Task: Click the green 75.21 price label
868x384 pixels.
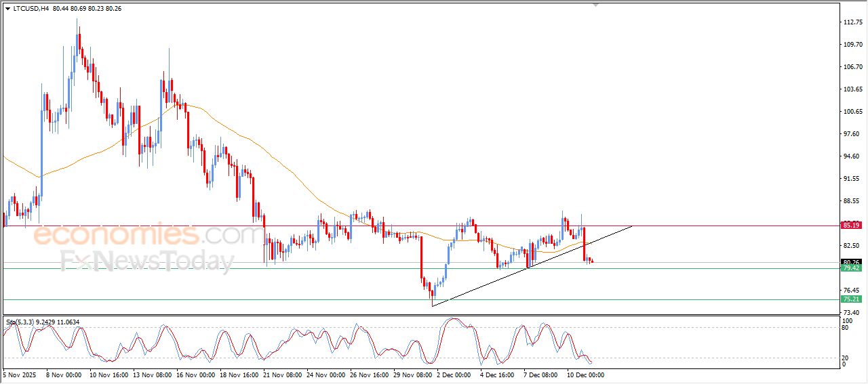Action: [x=851, y=299]
